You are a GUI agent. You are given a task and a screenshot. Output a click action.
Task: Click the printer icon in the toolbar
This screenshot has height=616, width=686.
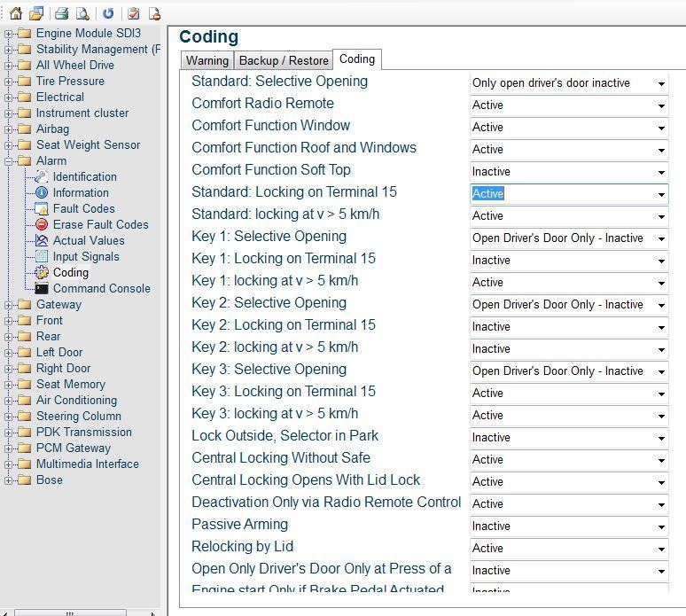coord(61,13)
